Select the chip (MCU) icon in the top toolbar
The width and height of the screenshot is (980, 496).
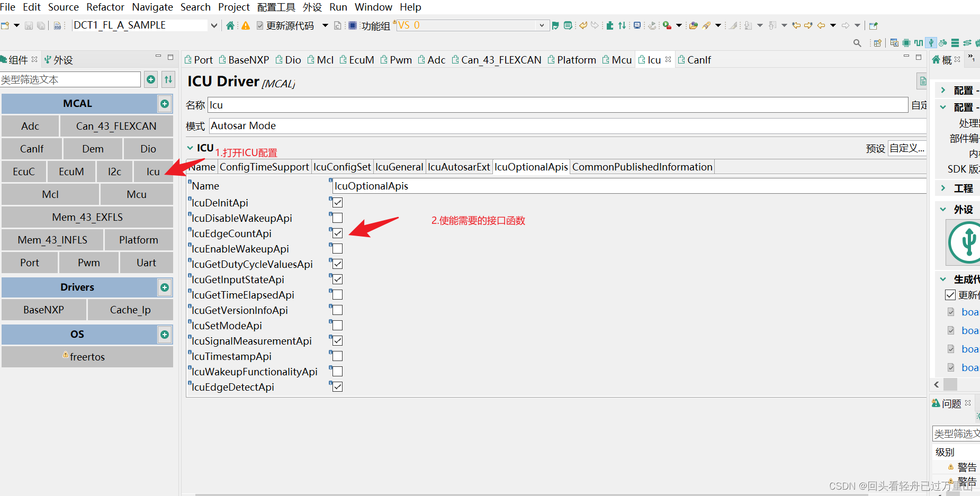906,43
